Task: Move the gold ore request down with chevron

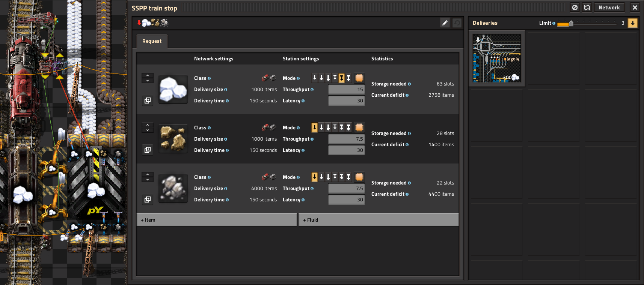Action: pos(148,130)
